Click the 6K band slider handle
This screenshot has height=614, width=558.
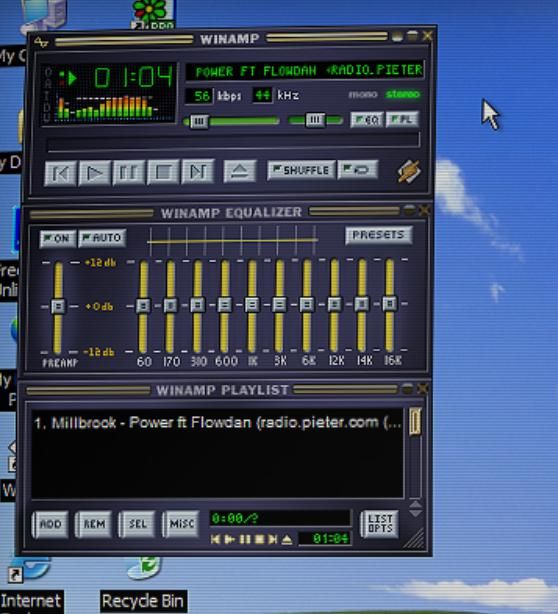(307, 304)
